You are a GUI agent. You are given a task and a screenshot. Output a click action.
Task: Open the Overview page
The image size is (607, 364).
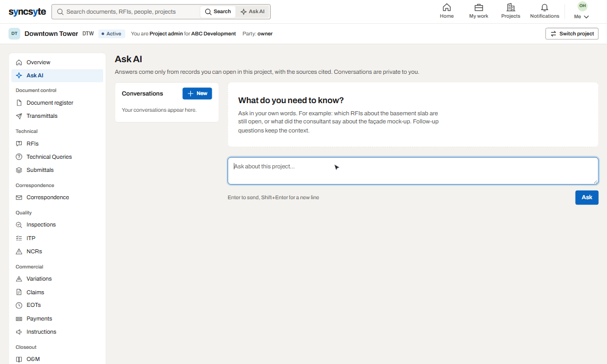(57, 62)
